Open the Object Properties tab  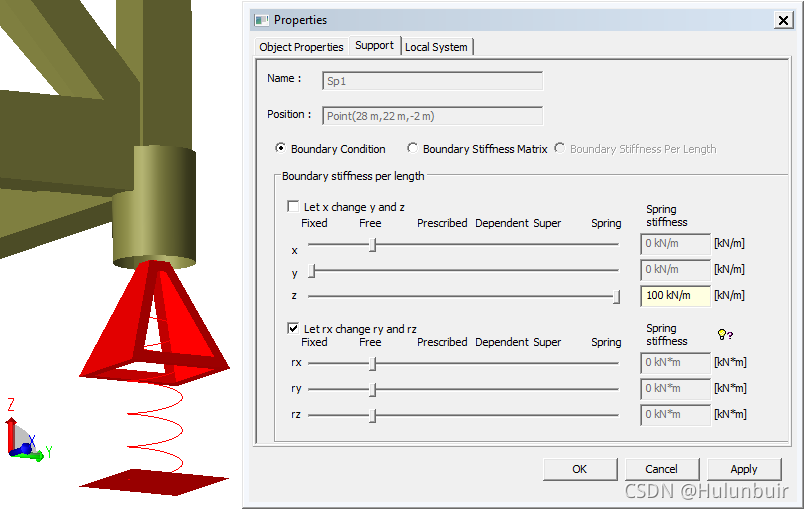coord(301,47)
